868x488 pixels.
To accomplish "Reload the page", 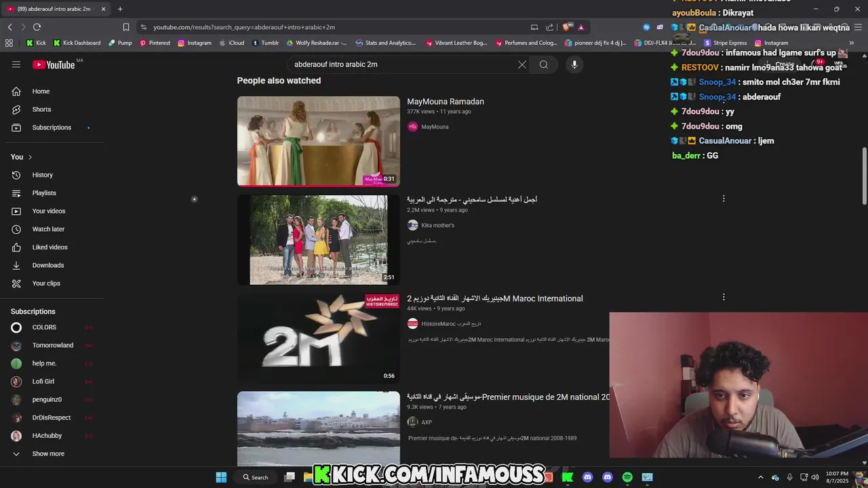I will 37,27.
